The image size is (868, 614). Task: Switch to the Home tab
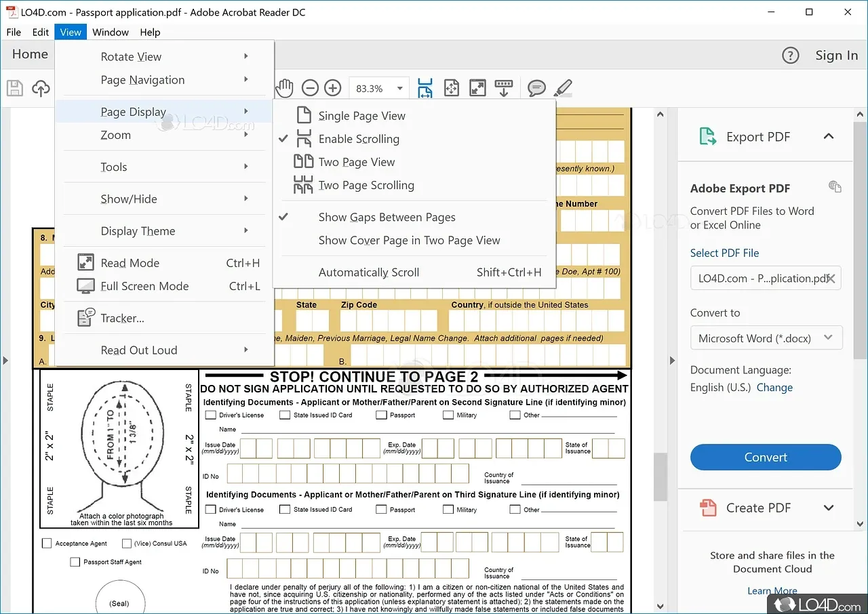click(30, 54)
